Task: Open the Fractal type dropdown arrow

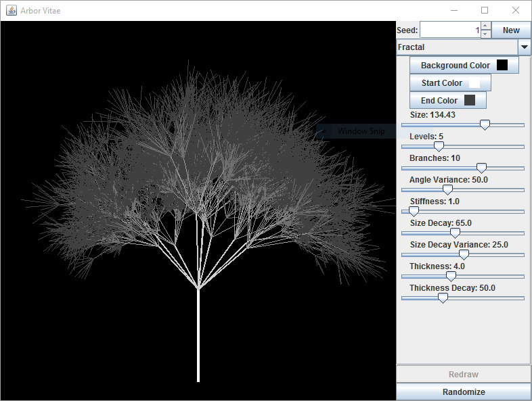Action: click(x=525, y=47)
